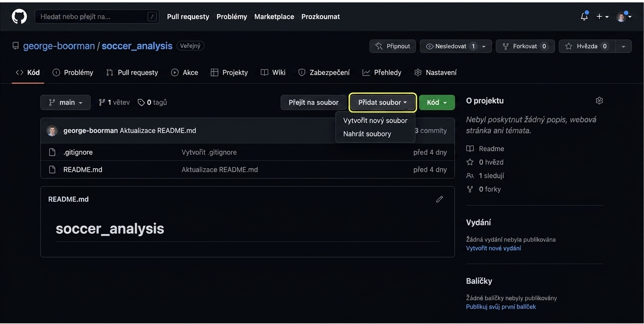
Task: Choose 'Vytvořit nový soubor' menu entry
Action: (x=375, y=120)
